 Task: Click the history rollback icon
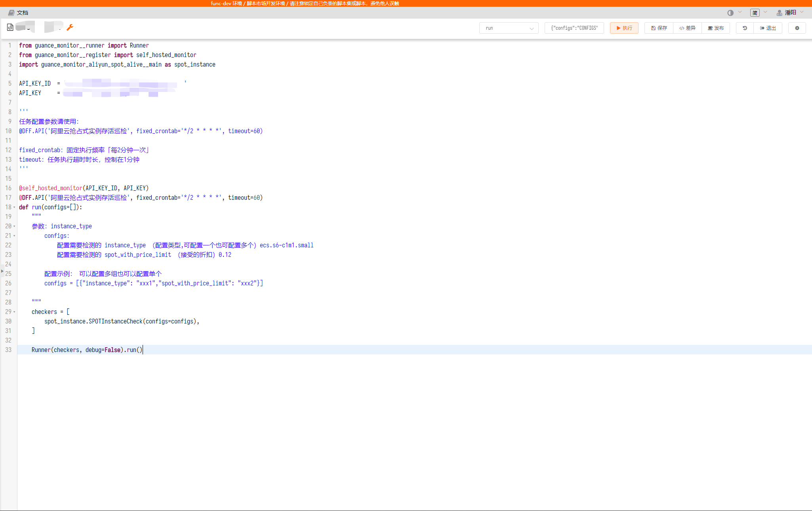pos(745,28)
